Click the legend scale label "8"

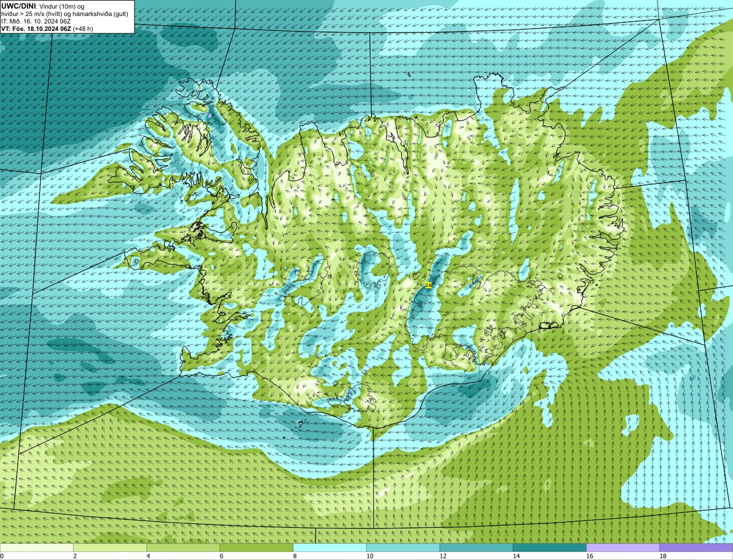coord(295,556)
